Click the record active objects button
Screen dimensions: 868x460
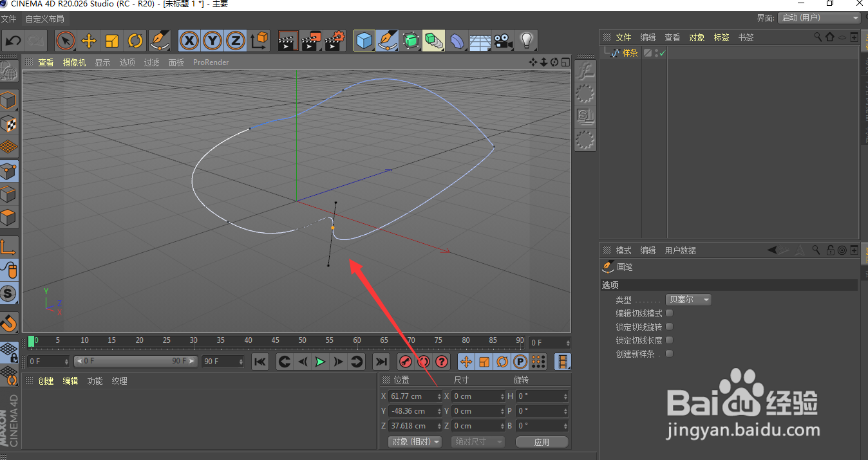point(405,362)
